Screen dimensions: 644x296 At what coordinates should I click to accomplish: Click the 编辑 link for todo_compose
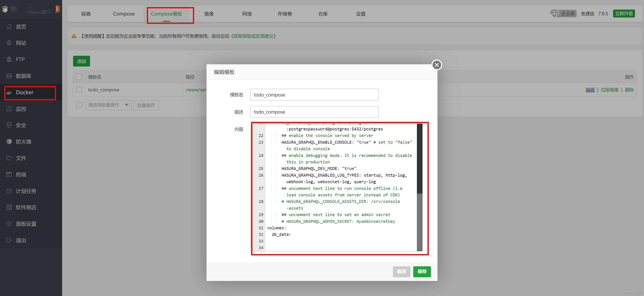[x=590, y=90]
